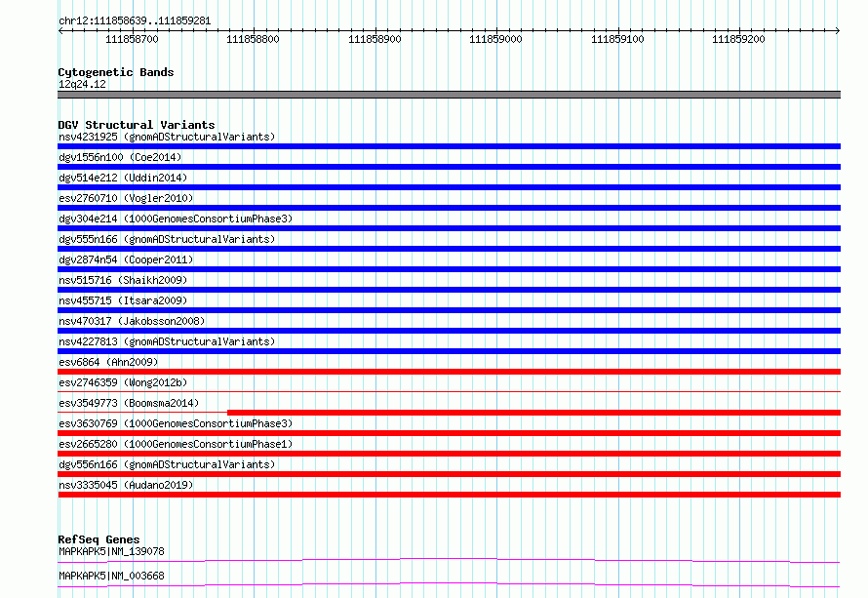Click the RefSeq Genes track heading
The image size is (868, 598).
[x=99, y=539]
